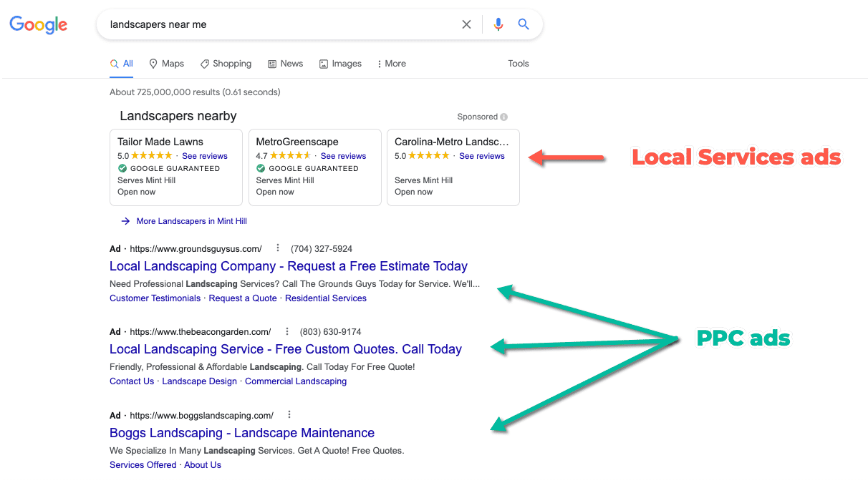Viewport: 868px width, 483px height.
Task: Open the Tools options
Action: 518,64
